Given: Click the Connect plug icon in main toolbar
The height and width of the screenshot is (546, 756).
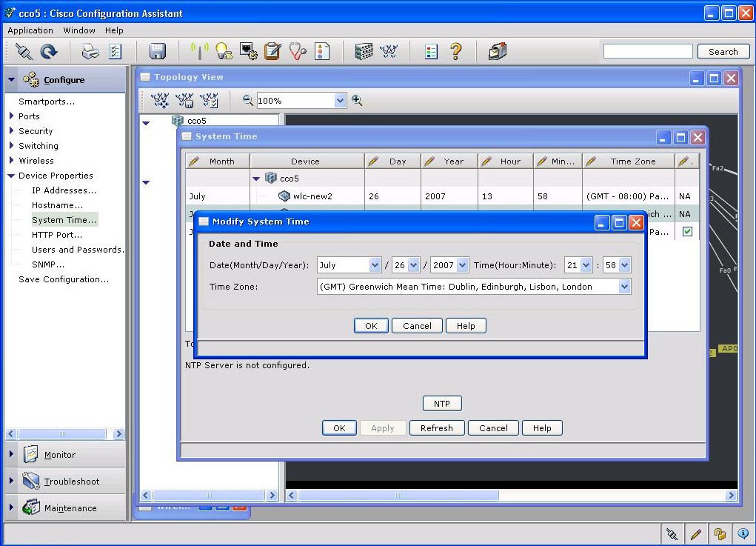Looking at the screenshot, I should (x=24, y=51).
